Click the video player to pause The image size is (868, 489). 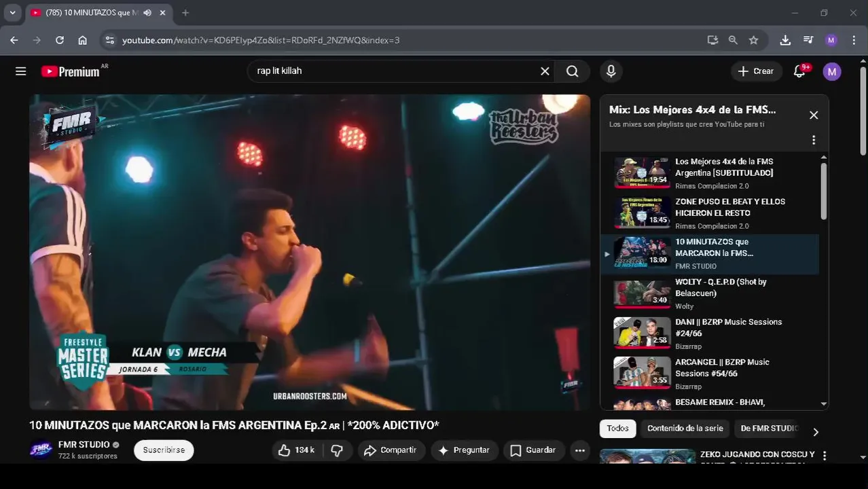310,252
